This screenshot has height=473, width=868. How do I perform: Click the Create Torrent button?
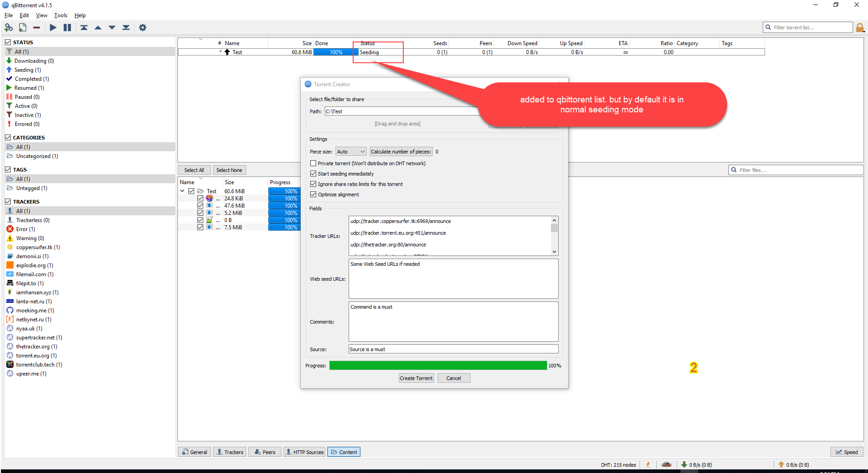tap(416, 378)
